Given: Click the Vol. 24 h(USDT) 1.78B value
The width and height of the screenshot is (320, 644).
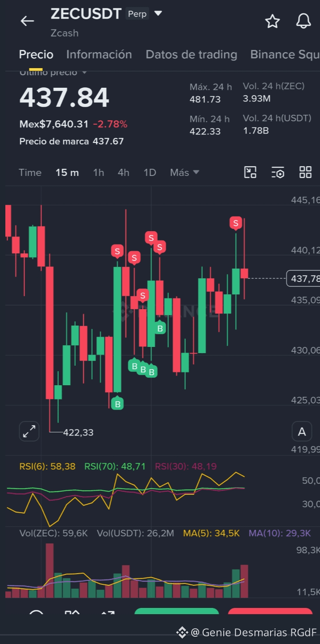Looking at the screenshot, I should pyautogui.click(x=256, y=130).
